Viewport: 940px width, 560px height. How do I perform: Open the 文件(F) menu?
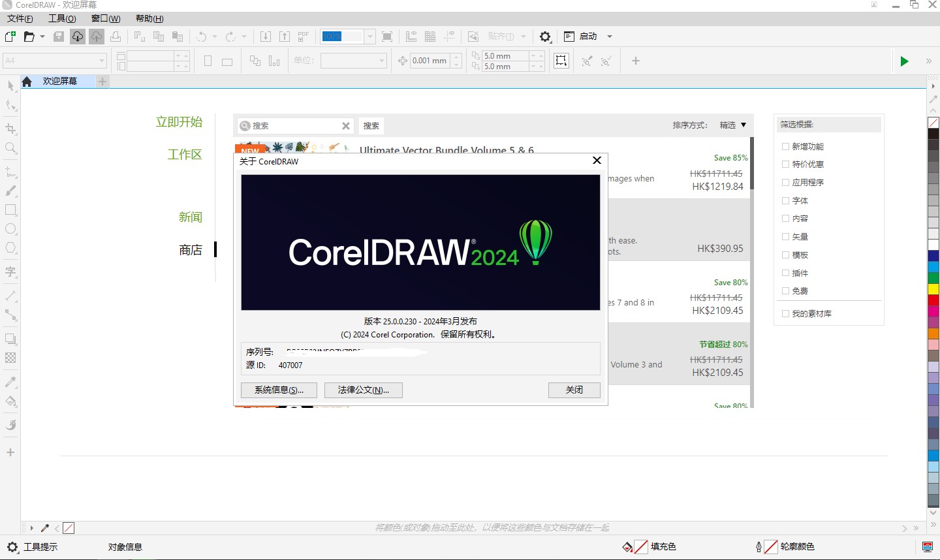click(x=20, y=18)
